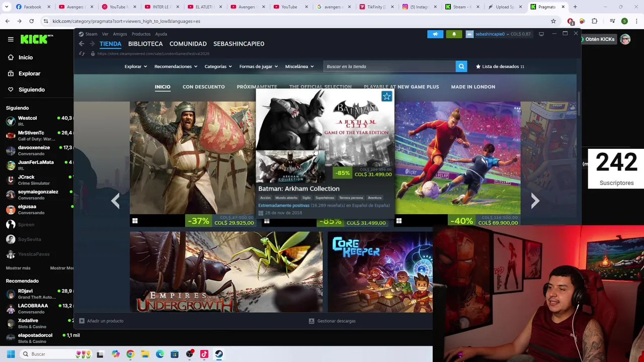Open Microsoft Edge from the taskbar

pyautogui.click(x=160, y=354)
